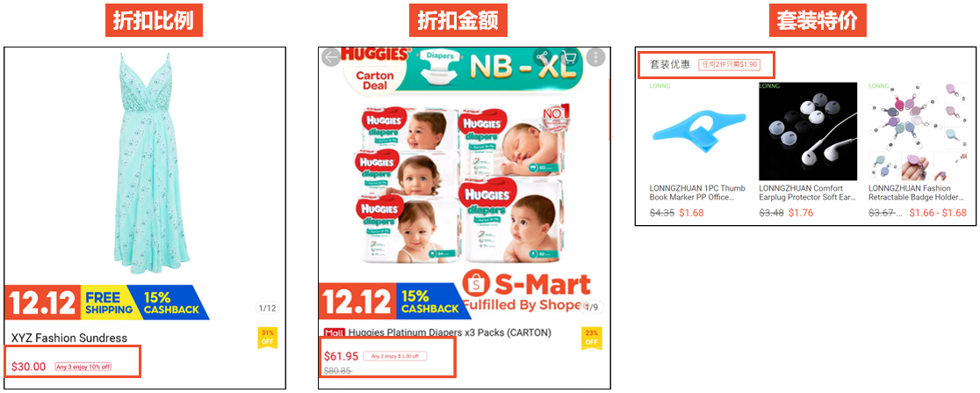Click the 31% OFF discount badge
Screen dimensions: 980x393
[268, 338]
